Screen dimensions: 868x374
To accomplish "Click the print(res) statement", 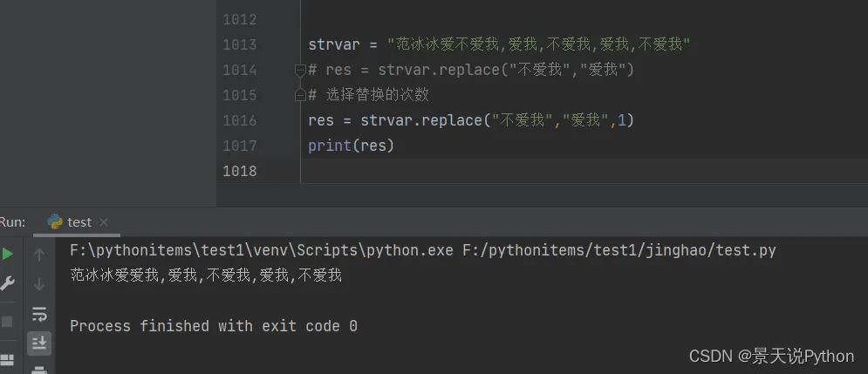I will 351,146.
